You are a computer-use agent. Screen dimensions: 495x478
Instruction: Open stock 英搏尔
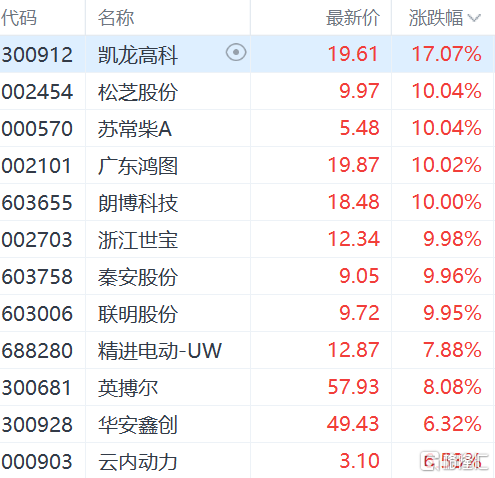[x=128, y=388]
